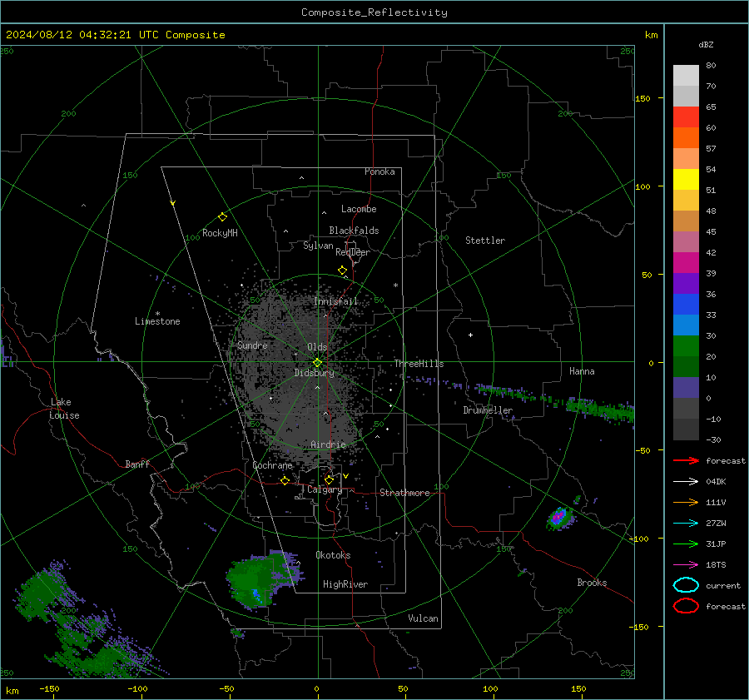Click the RockyMH label

[x=220, y=233]
